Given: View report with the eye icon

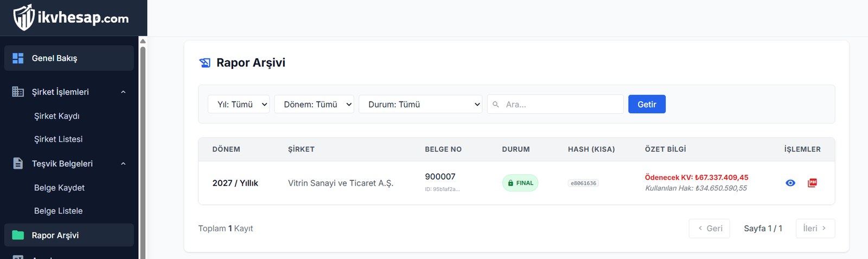Looking at the screenshot, I should (x=790, y=183).
